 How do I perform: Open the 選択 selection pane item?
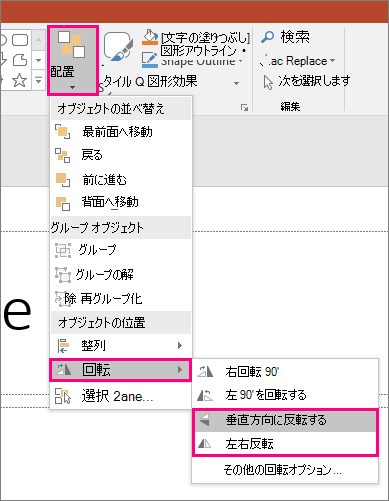point(121,396)
